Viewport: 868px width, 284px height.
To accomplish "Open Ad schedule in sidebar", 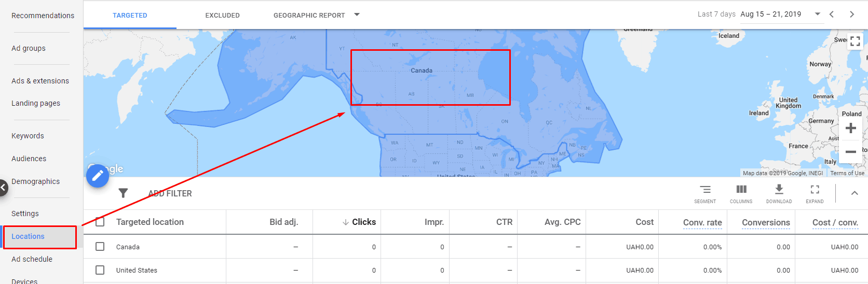I will pos(32,259).
